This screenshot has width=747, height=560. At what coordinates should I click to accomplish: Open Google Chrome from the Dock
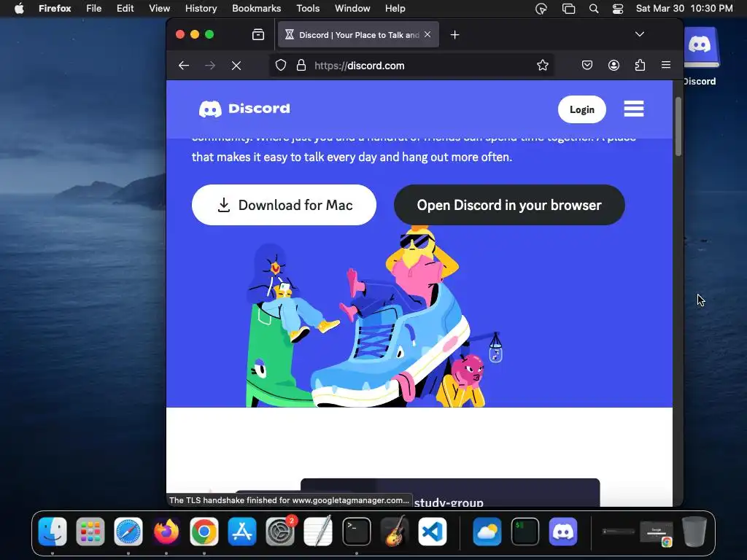[204, 532]
